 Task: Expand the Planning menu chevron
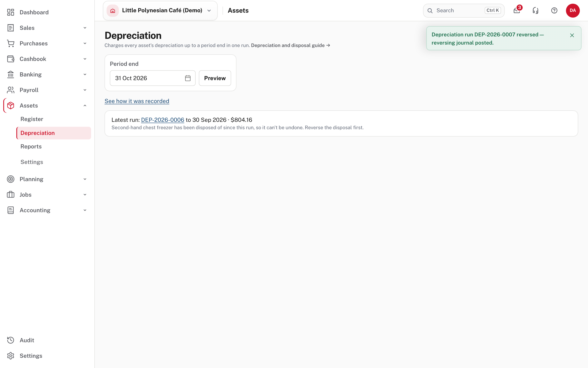click(x=85, y=179)
